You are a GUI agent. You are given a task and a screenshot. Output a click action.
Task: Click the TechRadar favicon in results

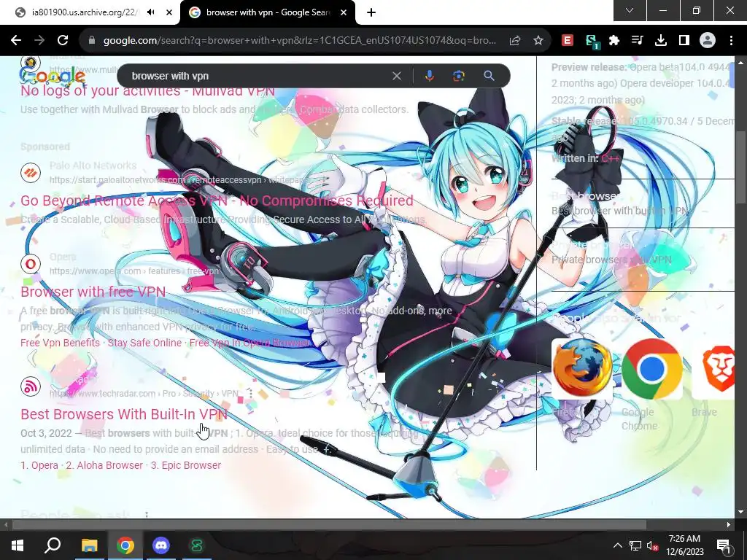coord(31,386)
